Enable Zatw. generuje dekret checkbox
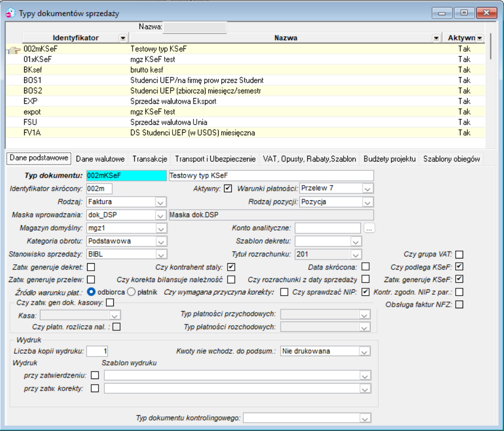Viewport: 504px width, 431px height. 91,267
